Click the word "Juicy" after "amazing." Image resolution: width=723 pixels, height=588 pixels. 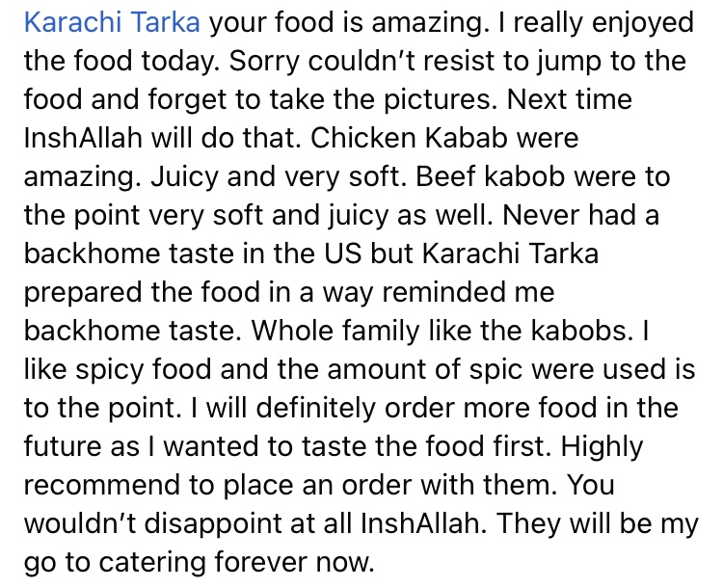[184, 177]
